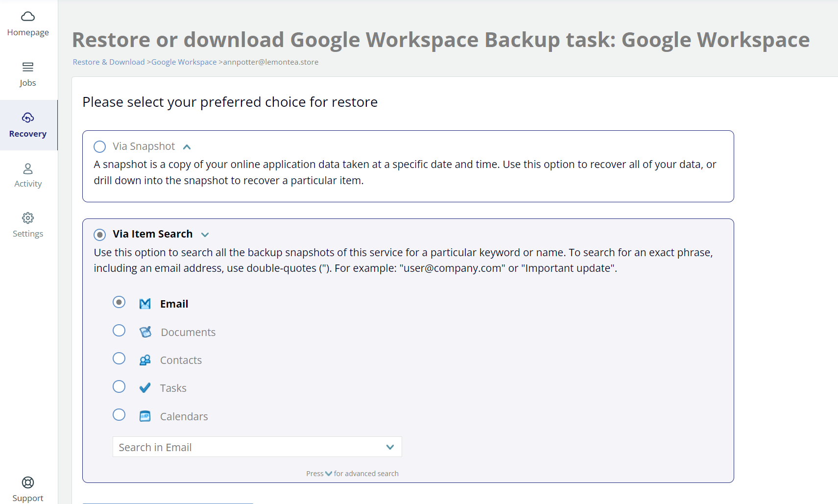Go to Activity in the sidebar
This screenshot has height=504, width=838.
[x=28, y=176]
